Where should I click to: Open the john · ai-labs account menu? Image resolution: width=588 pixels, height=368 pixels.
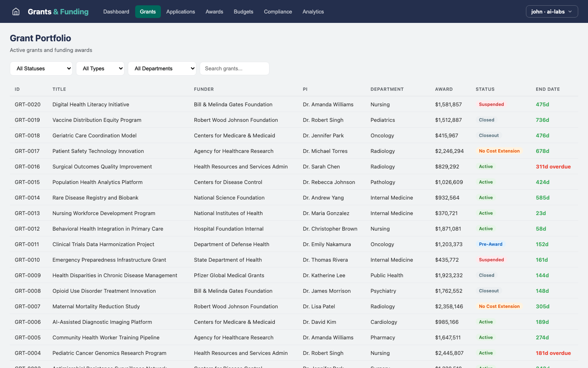[x=552, y=11]
